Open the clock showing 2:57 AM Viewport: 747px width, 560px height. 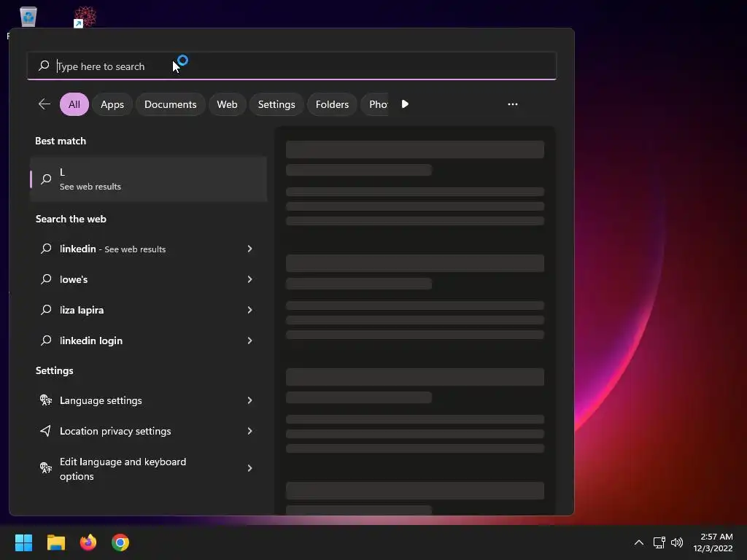(713, 542)
